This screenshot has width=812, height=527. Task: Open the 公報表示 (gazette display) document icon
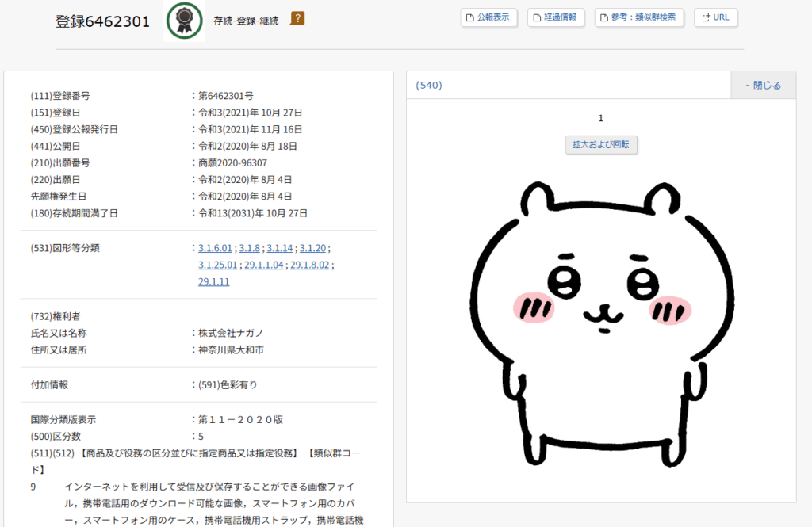pyautogui.click(x=471, y=17)
